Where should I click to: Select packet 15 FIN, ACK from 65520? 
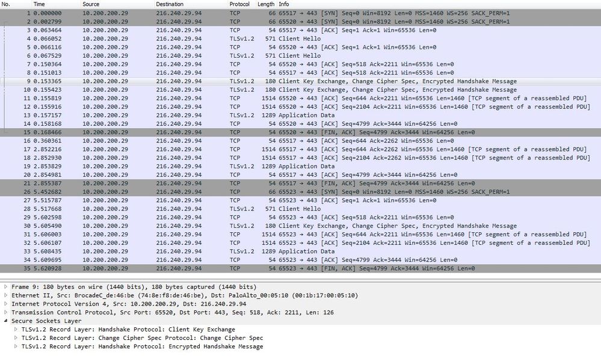301,132
